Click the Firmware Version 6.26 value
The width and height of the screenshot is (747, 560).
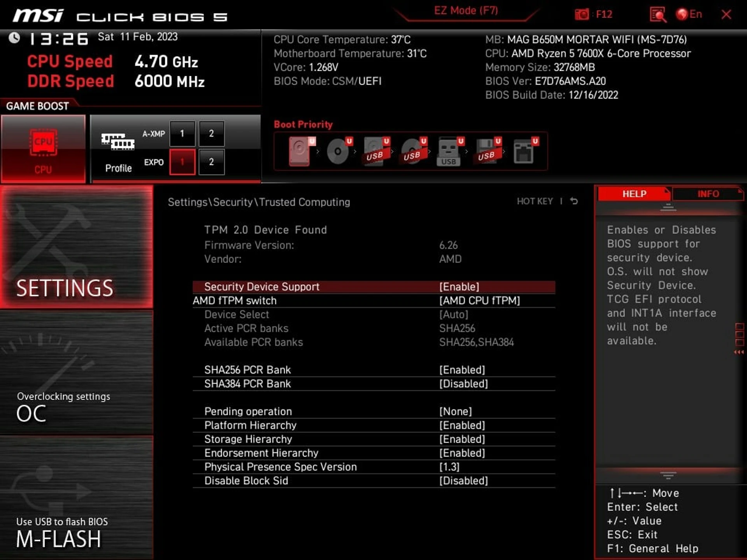pyautogui.click(x=448, y=245)
